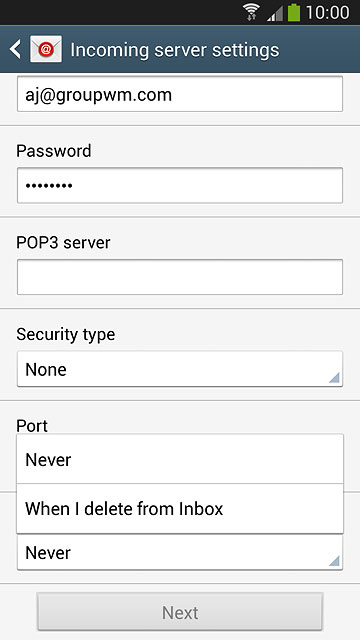The image size is (360, 640).
Task: Tap the bottom Never dropdown arrow
Action: click(x=334, y=562)
